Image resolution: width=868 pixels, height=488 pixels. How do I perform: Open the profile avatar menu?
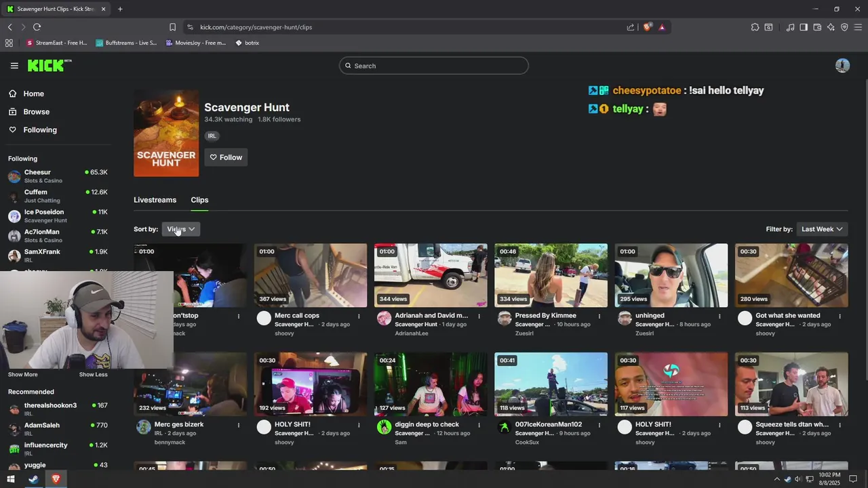coord(842,66)
